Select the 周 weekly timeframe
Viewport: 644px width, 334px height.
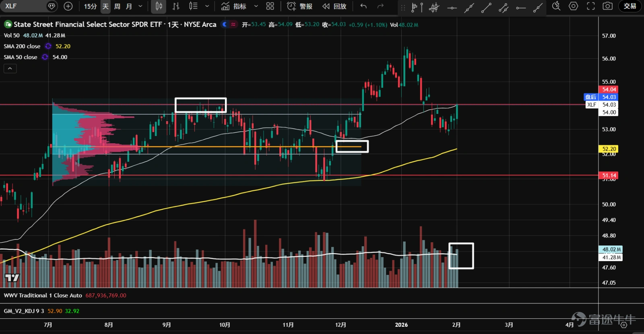click(x=117, y=6)
